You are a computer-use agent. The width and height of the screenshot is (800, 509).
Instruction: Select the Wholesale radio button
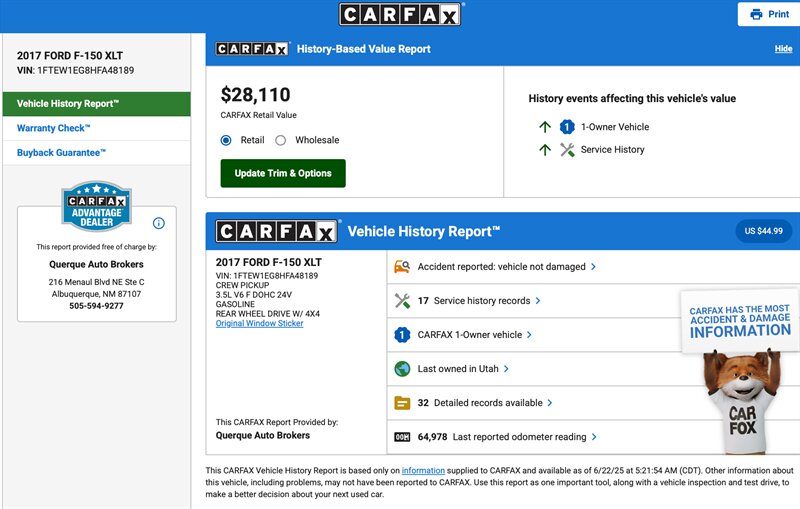coord(281,140)
